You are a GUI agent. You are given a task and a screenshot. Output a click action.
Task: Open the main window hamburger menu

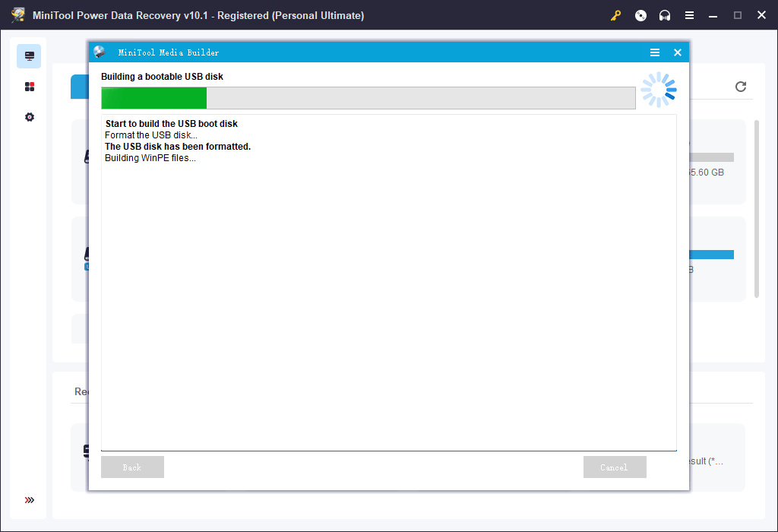point(689,15)
